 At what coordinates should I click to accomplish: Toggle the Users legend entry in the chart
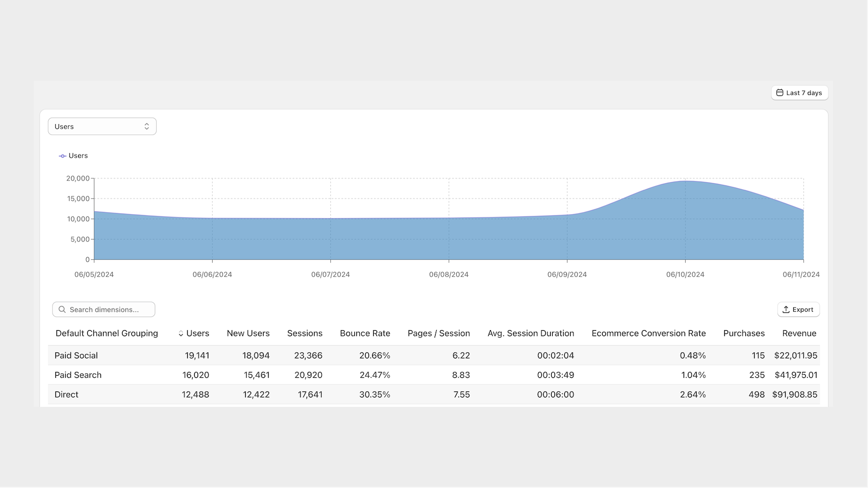tap(73, 156)
